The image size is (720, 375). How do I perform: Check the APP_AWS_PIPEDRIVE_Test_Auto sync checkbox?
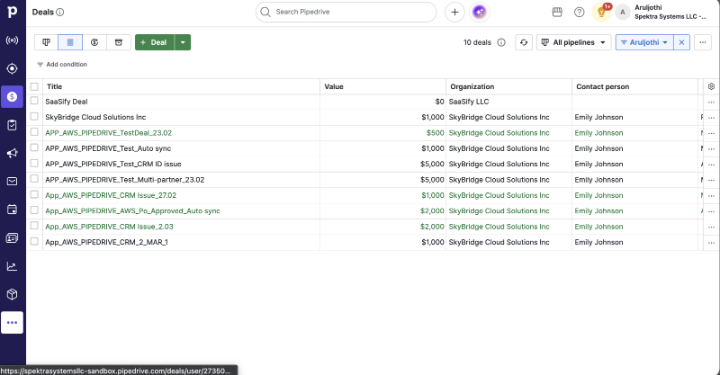click(x=34, y=148)
